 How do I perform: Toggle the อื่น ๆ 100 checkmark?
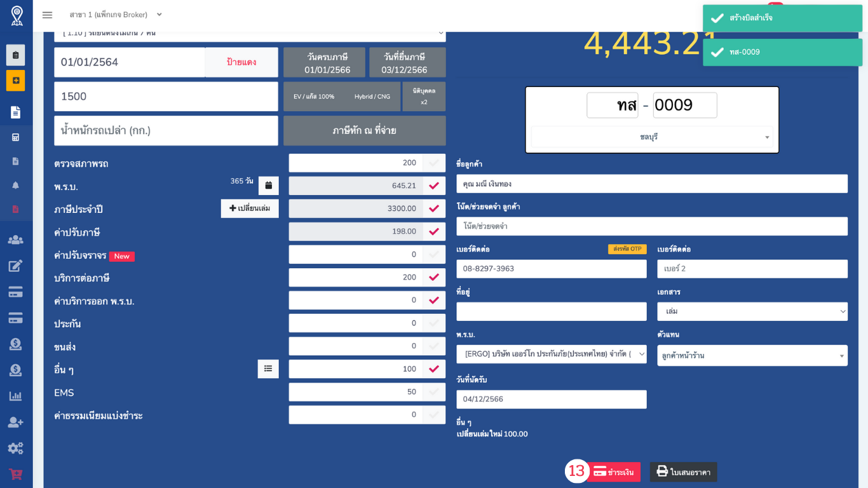(434, 369)
